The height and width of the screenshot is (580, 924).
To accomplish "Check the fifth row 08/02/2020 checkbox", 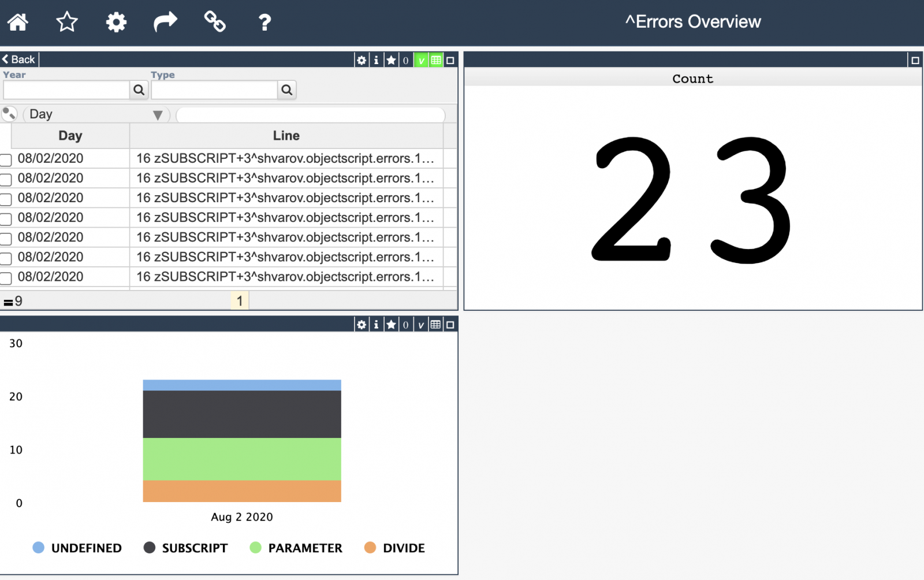I will click(x=6, y=239).
